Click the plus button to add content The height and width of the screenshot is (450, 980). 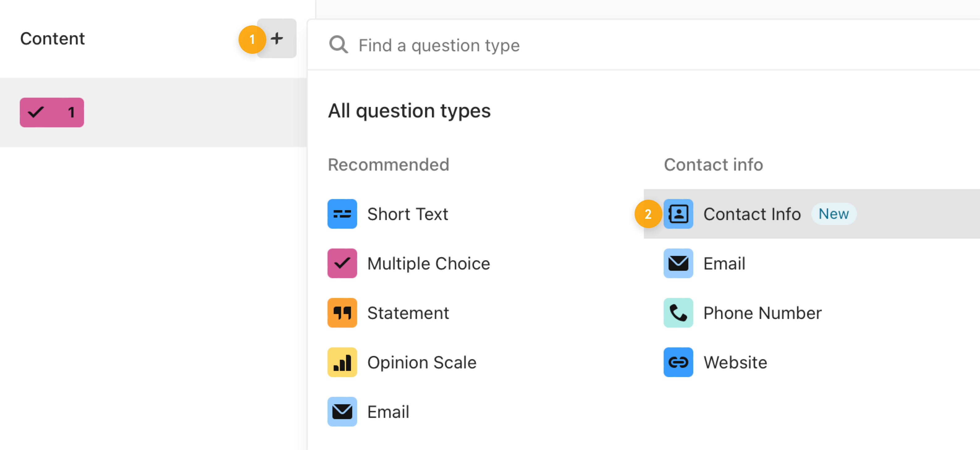tap(277, 38)
